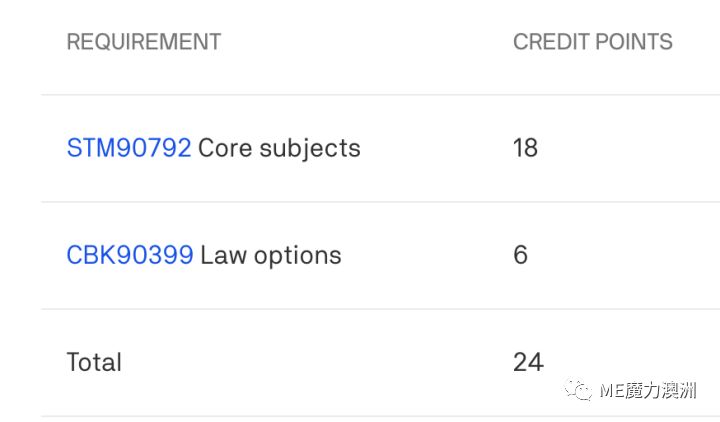Click the Total row label
This screenshot has width=720, height=422.
point(94,362)
